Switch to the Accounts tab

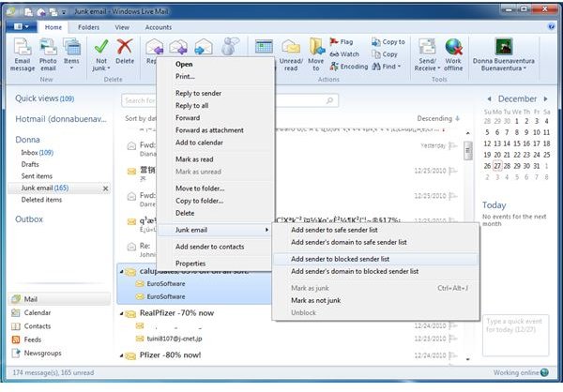[159, 27]
